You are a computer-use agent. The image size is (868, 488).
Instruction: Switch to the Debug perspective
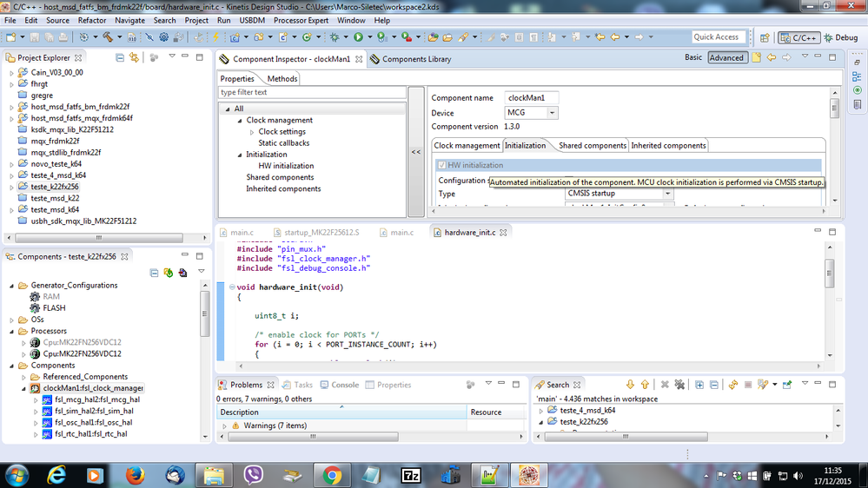(x=841, y=37)
